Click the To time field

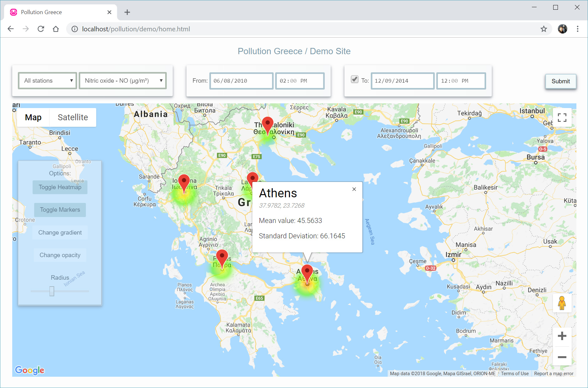tap(461, 81)
